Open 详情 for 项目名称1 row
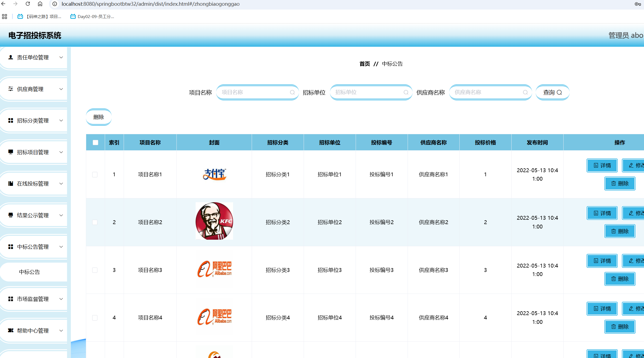644x358 pixels. pos(602,165)
